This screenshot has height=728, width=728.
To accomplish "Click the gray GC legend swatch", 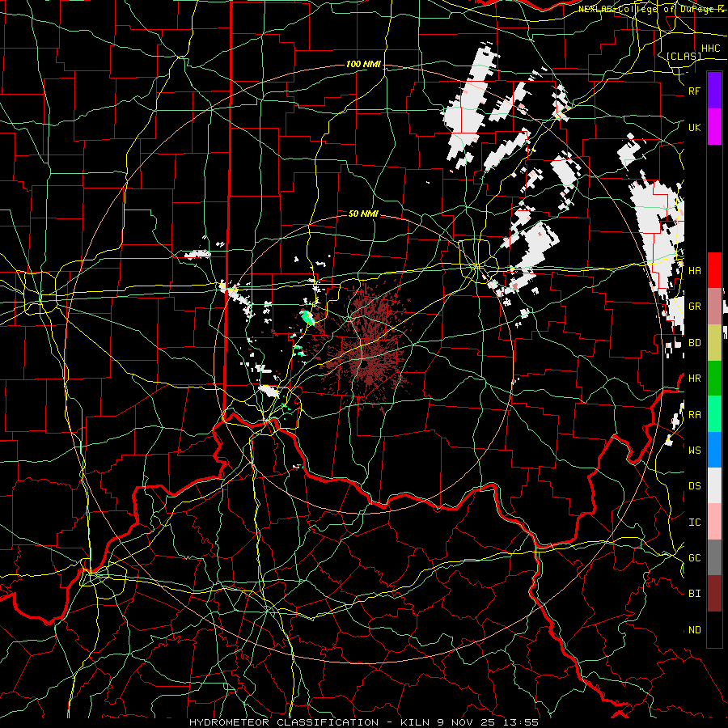I will (714, 557).
